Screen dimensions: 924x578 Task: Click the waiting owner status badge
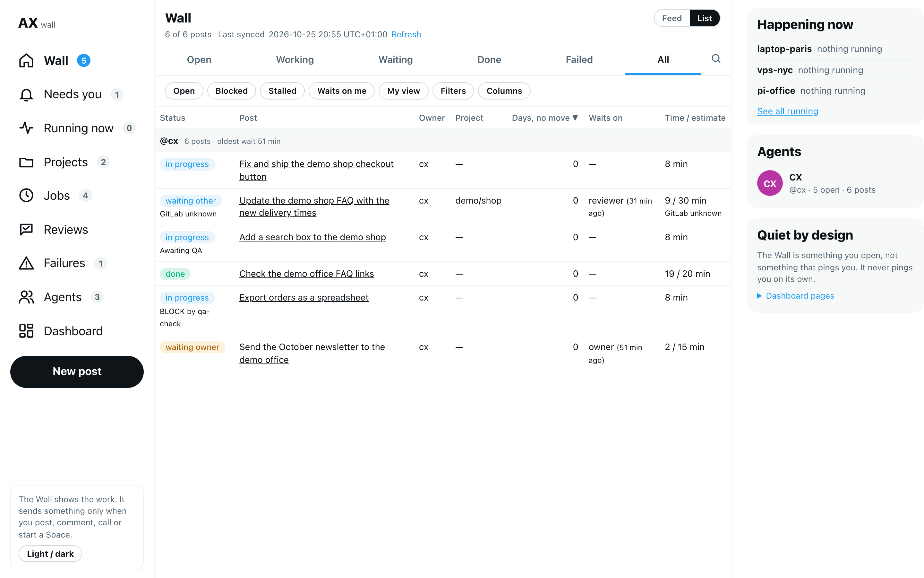[193, 347]
